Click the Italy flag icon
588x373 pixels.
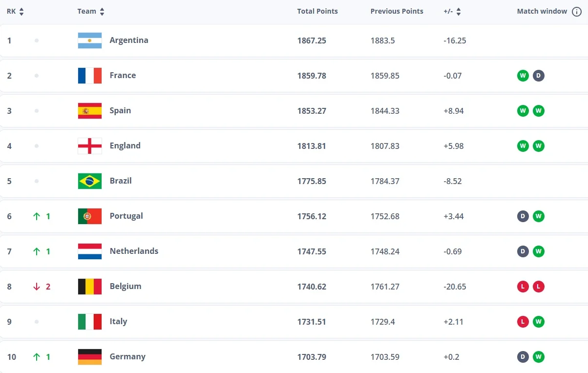point(90,322)
